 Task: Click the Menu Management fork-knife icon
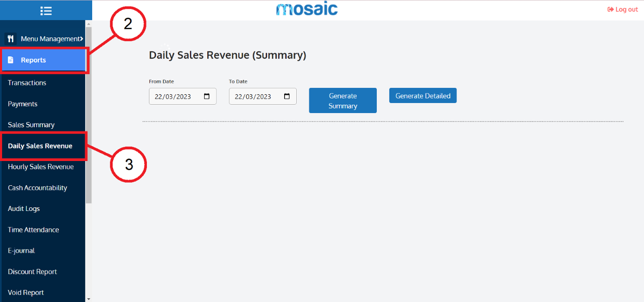tap(11, 39)
